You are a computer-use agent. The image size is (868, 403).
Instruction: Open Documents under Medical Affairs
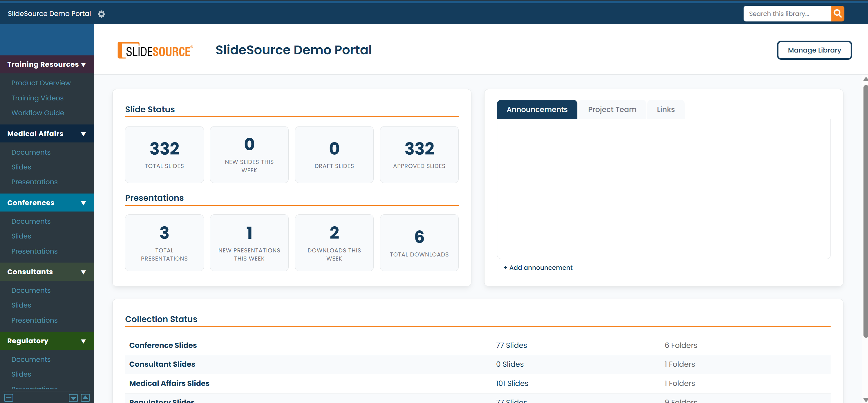(x=31, y=152)
